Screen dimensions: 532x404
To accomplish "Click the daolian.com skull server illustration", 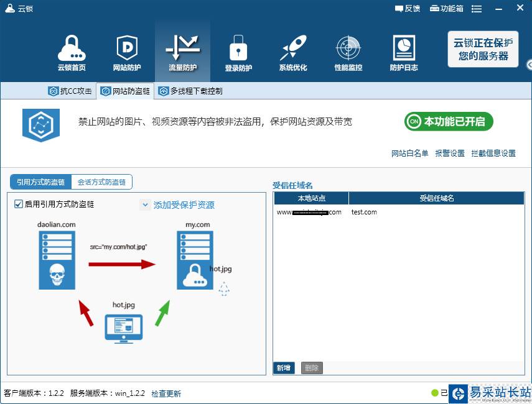I will [x=57, y=260].
